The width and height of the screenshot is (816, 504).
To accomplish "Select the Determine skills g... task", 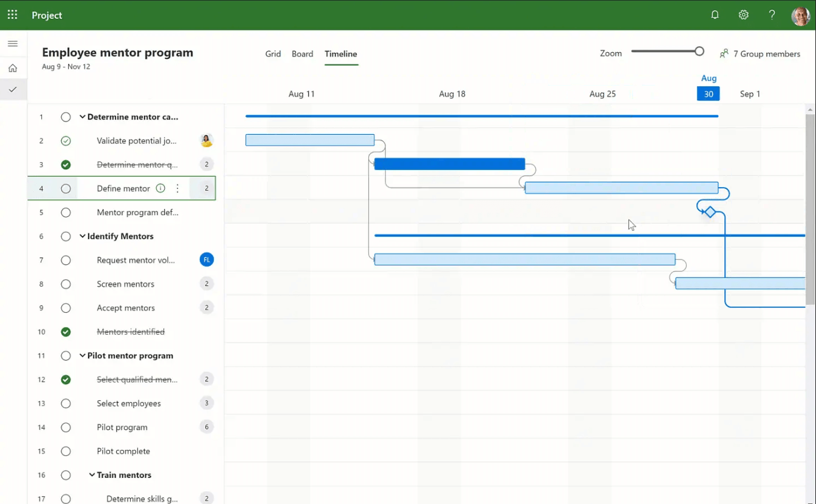I will click(142, 499).
